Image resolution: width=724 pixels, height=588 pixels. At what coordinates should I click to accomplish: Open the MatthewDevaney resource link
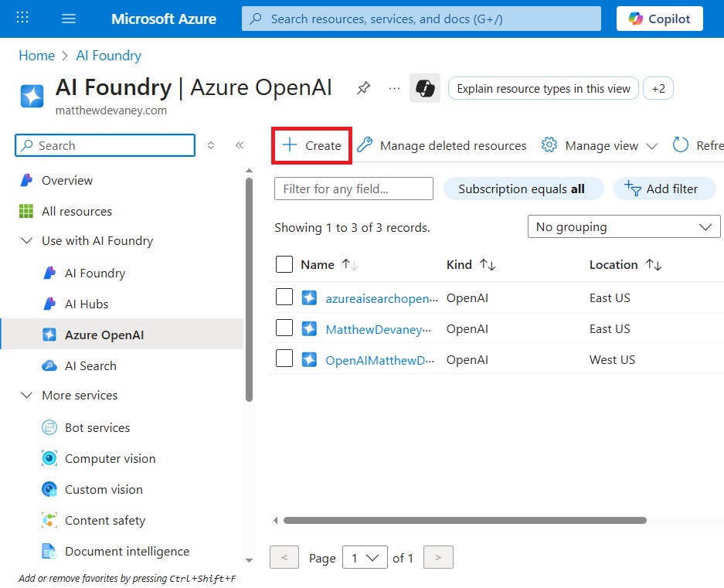point(378,329)
